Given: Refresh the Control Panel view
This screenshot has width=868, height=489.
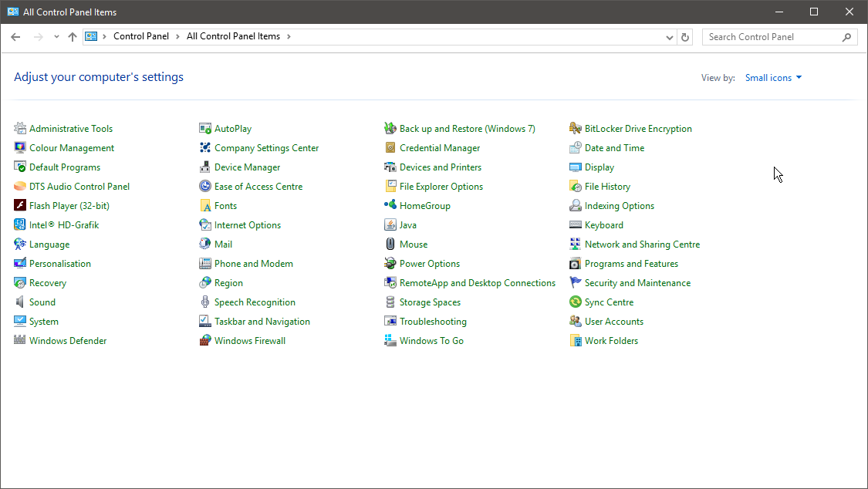Looking at the screenshot, I should [685, 37].
